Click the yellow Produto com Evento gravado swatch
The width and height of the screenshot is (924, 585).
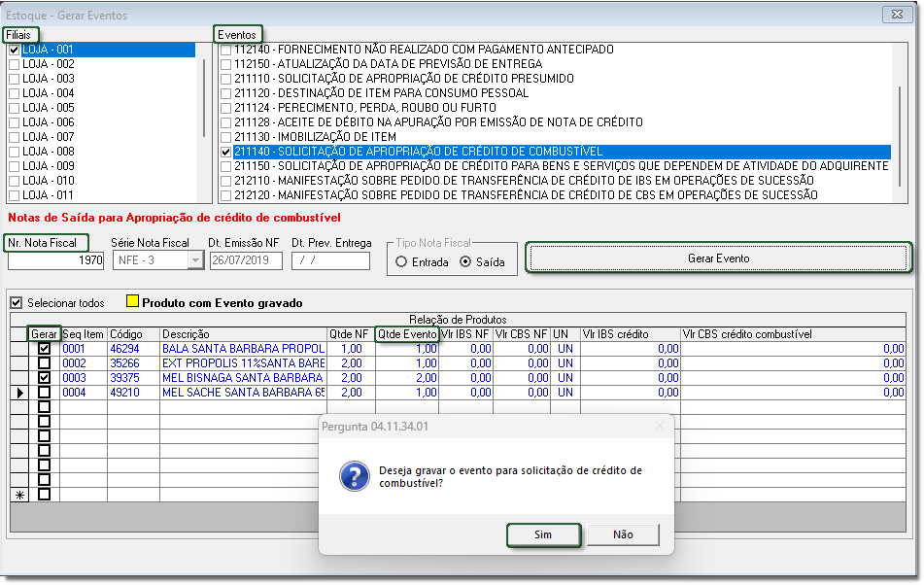click(132, 302)
